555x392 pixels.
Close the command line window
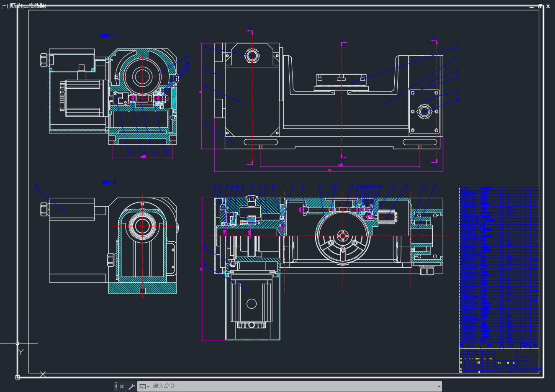tap(122, 387)
